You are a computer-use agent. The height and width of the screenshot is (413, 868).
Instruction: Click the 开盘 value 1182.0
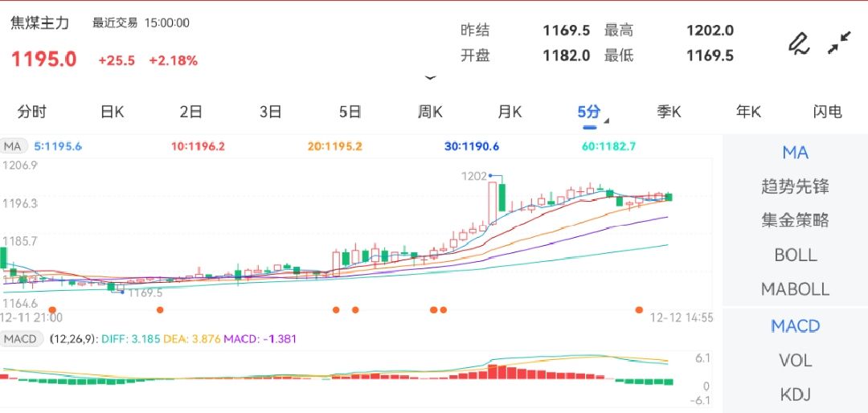[567, 55]
